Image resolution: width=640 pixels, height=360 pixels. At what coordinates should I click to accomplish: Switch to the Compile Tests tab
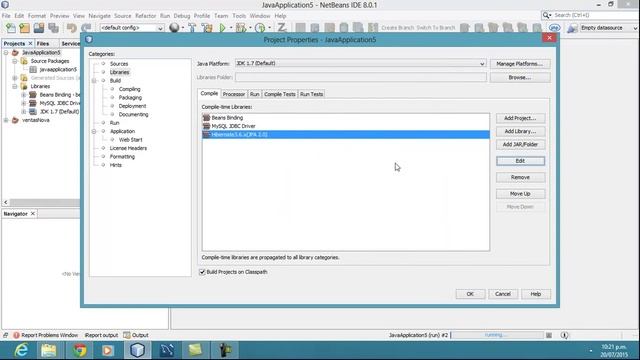click(280, 94)
